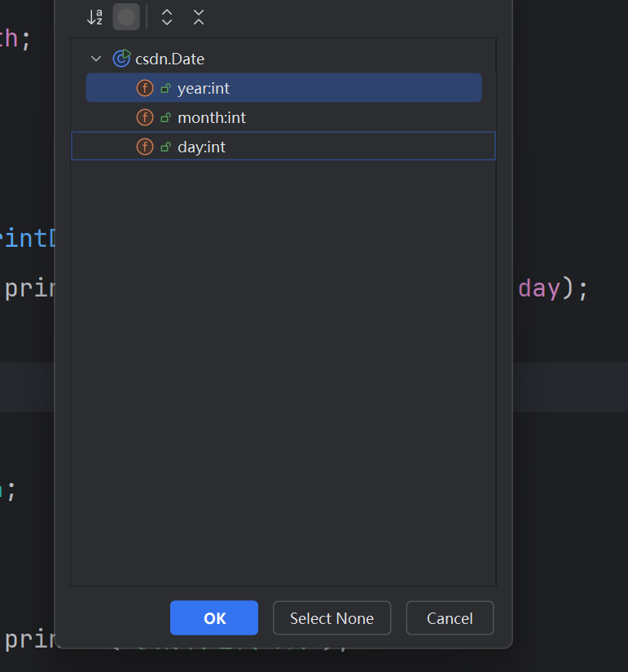This screenshot has height=672, width=628.
Task: Click the field icon beside day:int
Action: (x=145, y=147)
